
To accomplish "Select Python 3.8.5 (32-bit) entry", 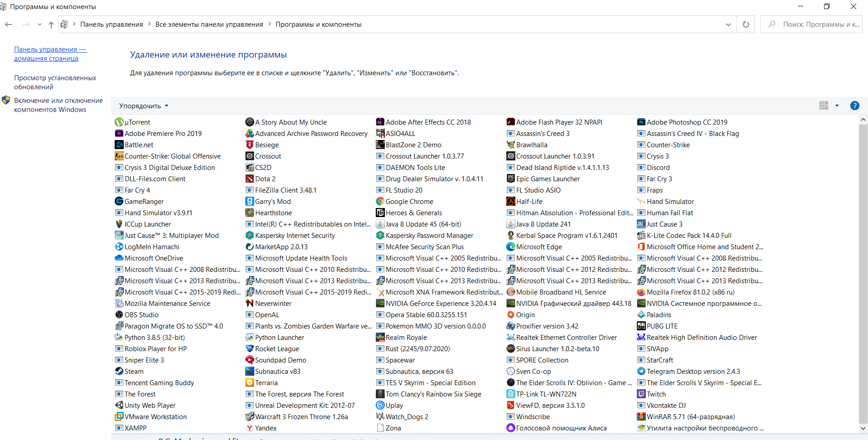I will (150, 338).
